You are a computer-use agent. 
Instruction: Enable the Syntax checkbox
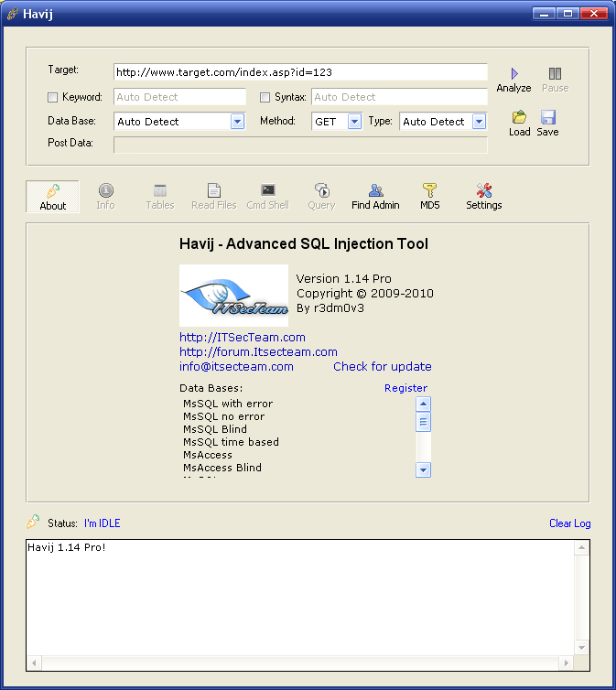pos(265,97)
